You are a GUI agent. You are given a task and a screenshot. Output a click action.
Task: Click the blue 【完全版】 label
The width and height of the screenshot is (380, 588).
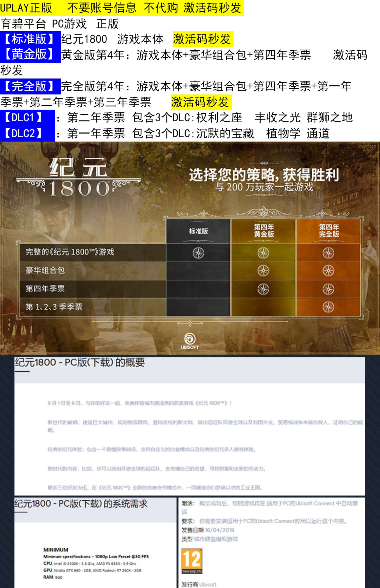pyautogui.click(x=30, y=86)
